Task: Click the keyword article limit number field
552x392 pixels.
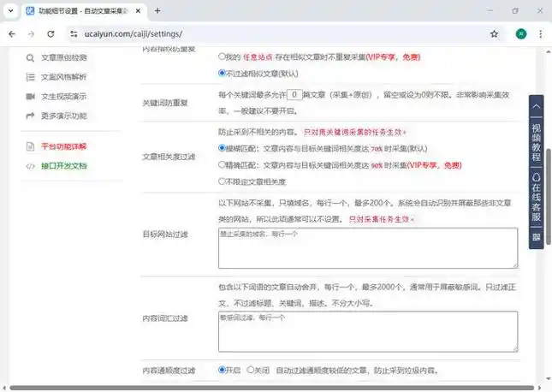Action: pyautogui.click(x=294, y=94)
